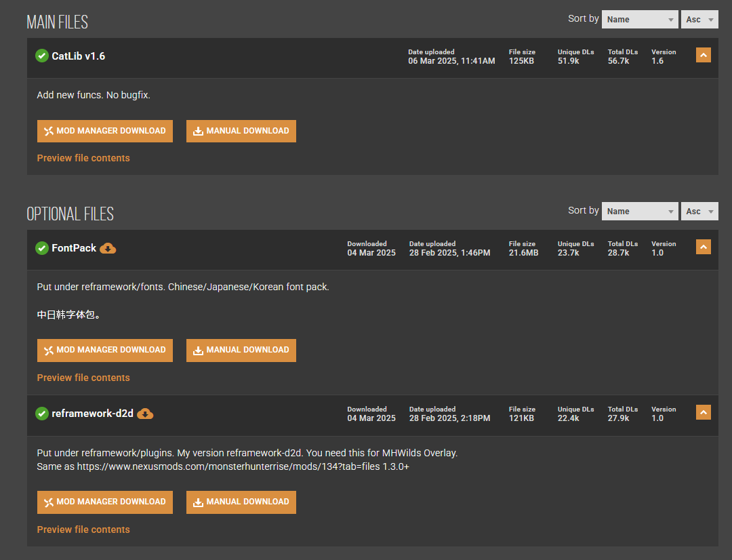Click green checkmark icon beside reframework-d2d
This screenshot has width=732, height=560.
coord(42,414)
